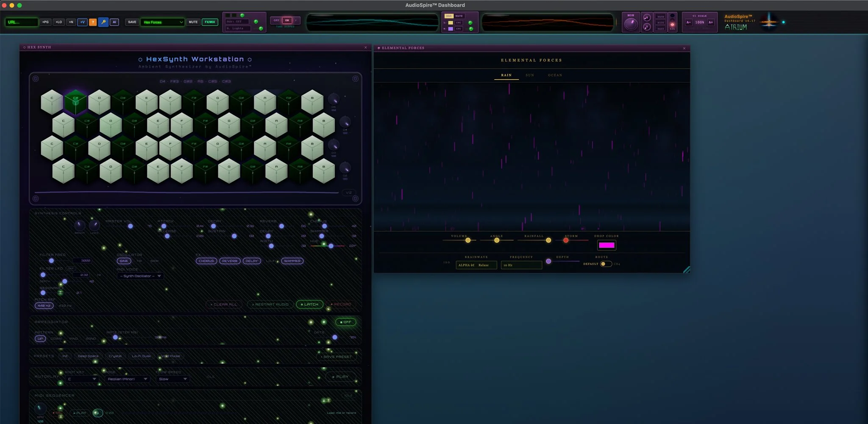Viewport: 868px width, 424px height.
Task: Click the VIZ button under hex keyboard
Action: [349, 192]
